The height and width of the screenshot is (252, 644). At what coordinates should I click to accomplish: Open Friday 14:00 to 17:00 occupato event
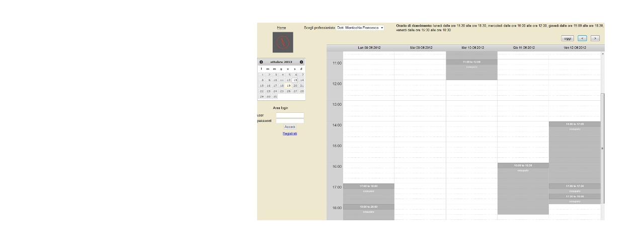[x=575, y=152]
